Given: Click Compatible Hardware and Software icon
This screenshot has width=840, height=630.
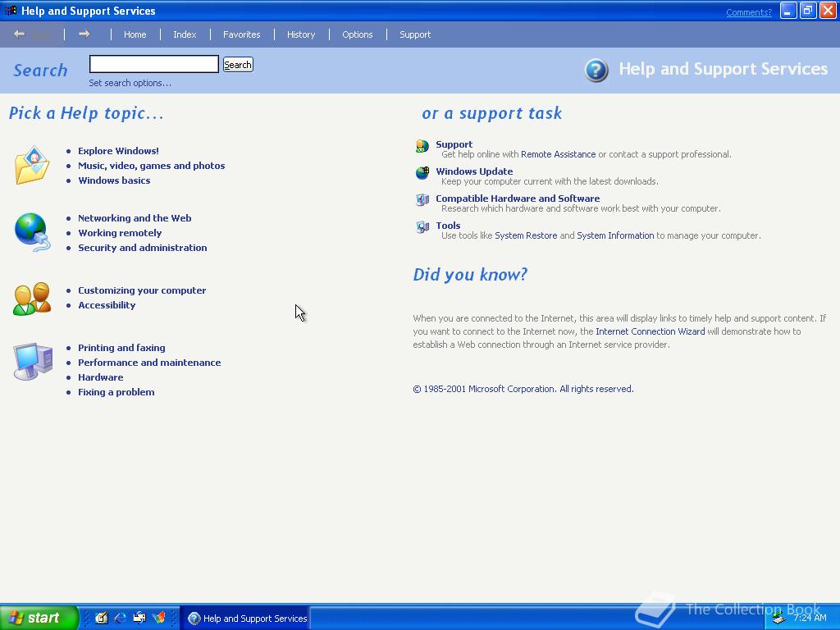Looking at the screenshot, I should (x=422, y=200).
